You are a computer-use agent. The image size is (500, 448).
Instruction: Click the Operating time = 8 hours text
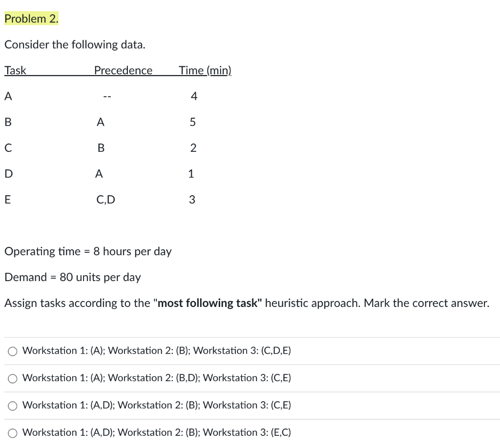[88, 251]
